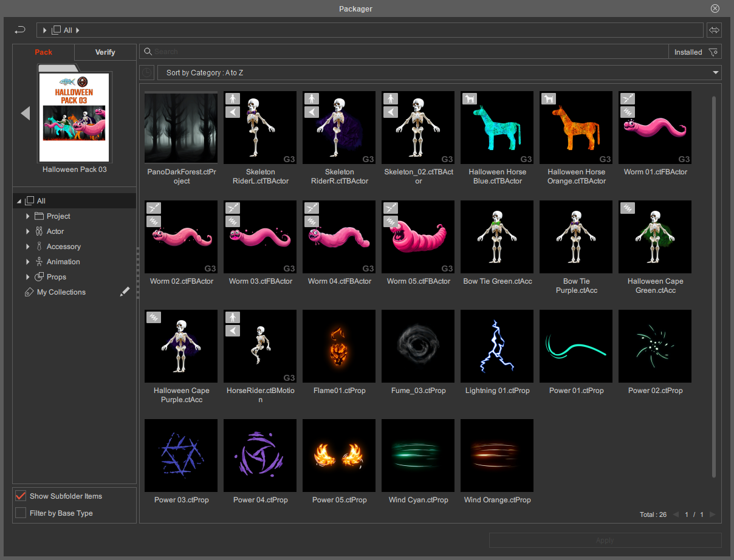Click the Props category icon
734x560 pixels.
click(x=39, y=277)
